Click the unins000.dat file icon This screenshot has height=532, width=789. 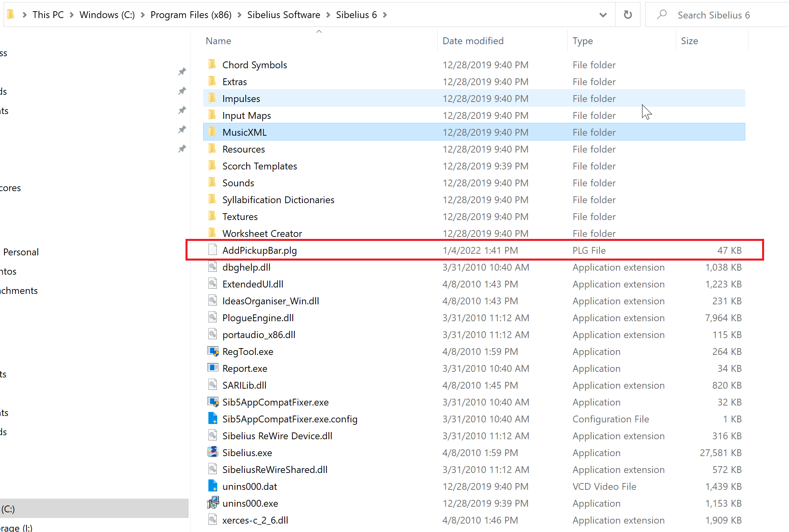click(x=213, y=486)
